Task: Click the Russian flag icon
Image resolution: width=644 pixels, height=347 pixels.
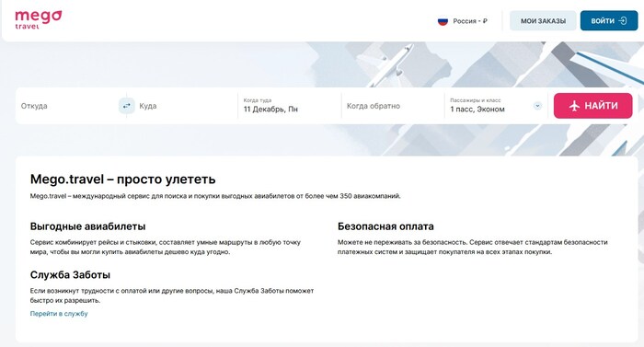Action: click(x=443, y=21)
